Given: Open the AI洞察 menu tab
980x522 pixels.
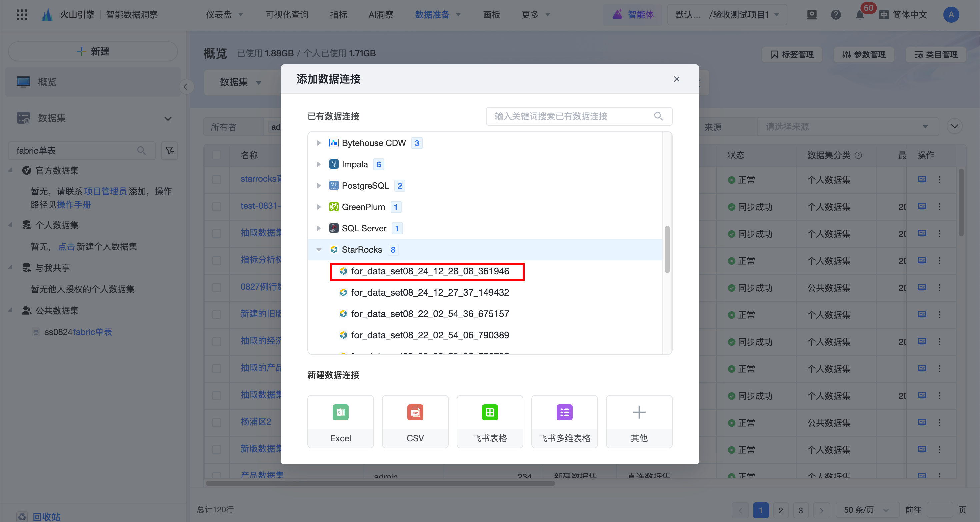Looking at the screenshot, I should 380,15.
